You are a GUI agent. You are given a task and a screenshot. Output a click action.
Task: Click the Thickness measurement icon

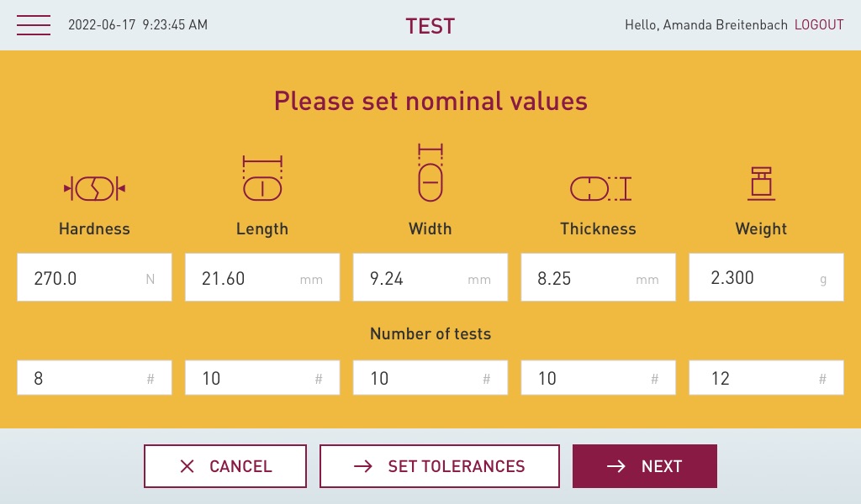click(x=600, y=188)
